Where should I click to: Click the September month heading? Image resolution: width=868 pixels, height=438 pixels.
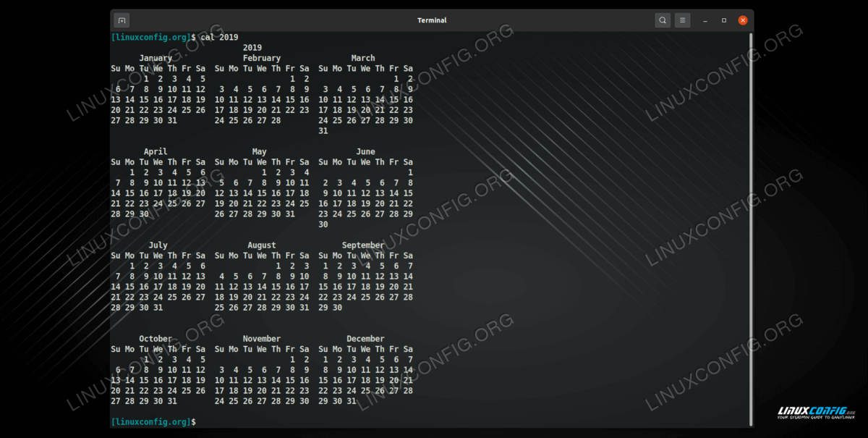(x=363, y=245)
